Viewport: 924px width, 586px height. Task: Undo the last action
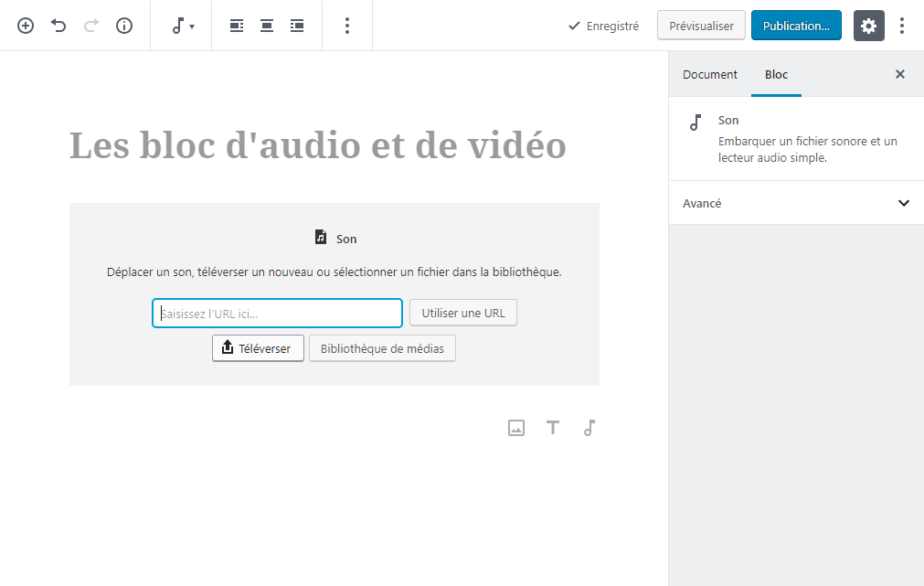point(58,26)
